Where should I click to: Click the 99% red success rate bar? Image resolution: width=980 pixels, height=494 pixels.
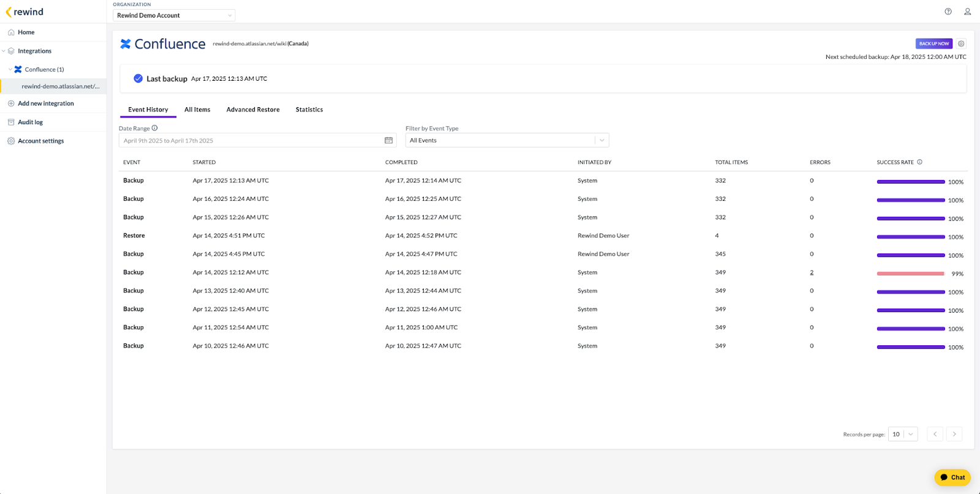point(911,274)
